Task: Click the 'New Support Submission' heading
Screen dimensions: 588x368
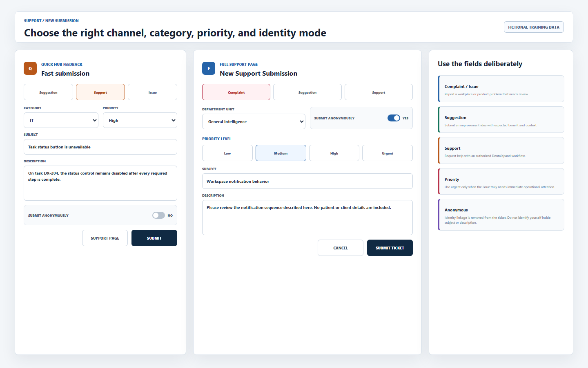Action: coord(258,74)
